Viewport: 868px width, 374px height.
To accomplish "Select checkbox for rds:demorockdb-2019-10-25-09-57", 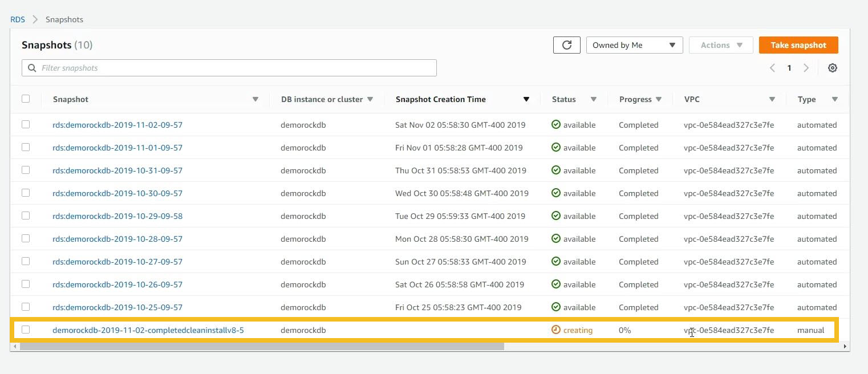I will [26, 307].
